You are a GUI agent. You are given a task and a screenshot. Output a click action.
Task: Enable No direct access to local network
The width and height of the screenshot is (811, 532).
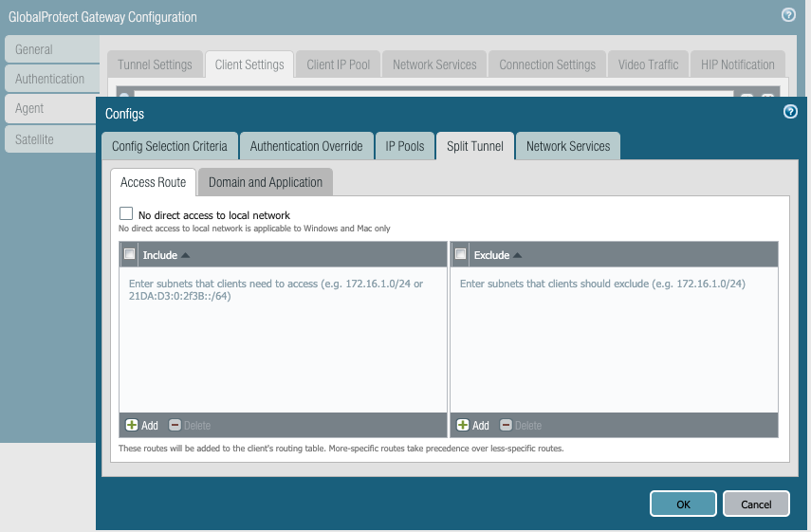[x=126, y=213]
